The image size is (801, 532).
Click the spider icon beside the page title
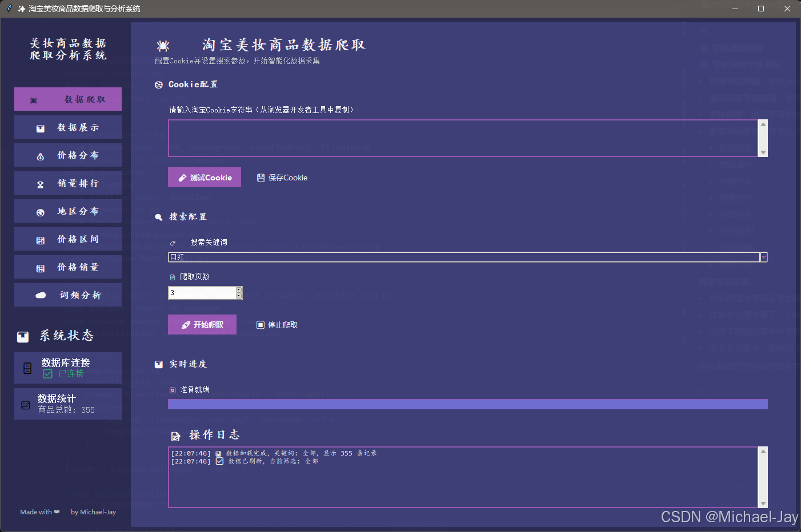(x=163, y=46)
